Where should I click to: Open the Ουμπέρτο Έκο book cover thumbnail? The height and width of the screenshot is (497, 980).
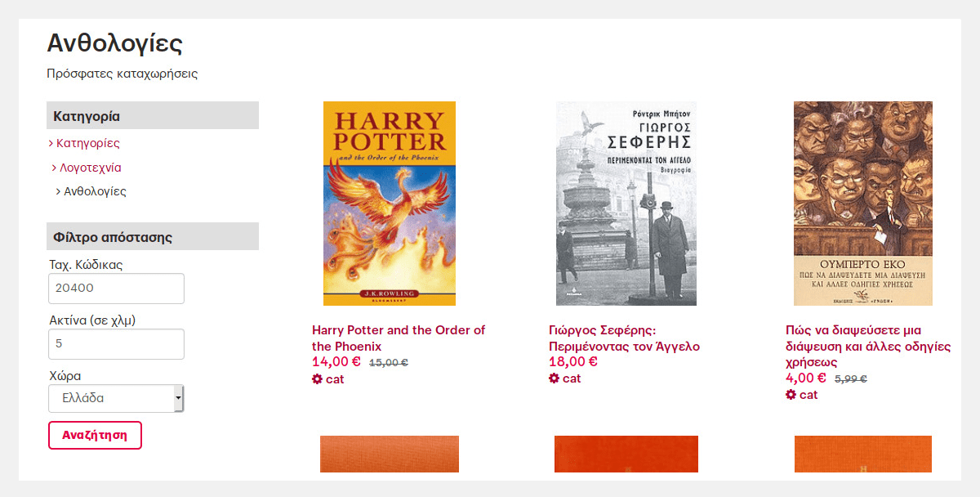coord(863,204)
